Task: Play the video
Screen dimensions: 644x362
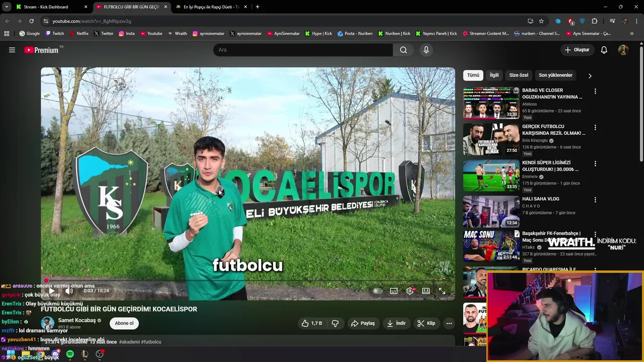Action: 52,291
